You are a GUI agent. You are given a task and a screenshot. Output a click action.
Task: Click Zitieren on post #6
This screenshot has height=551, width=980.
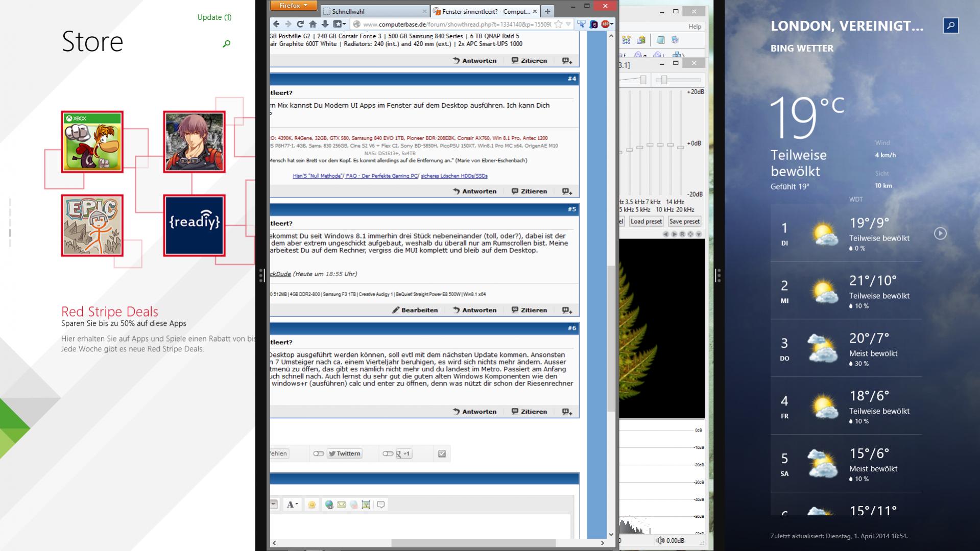pos(529,412)
